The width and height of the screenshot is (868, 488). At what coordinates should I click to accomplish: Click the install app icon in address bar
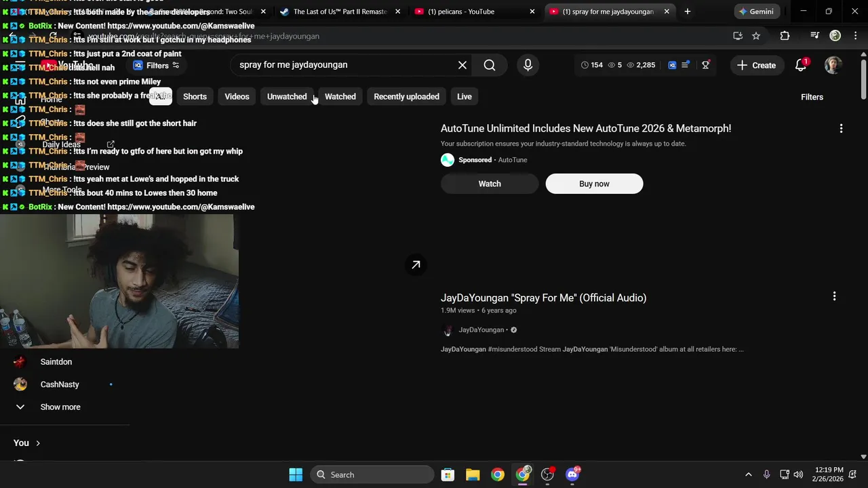pyautogui.click(x=738, y=36)
